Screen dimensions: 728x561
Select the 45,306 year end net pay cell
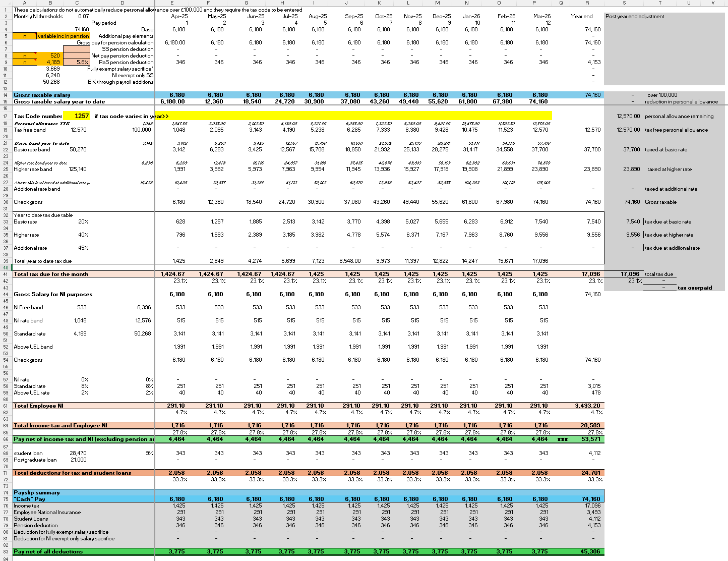(x=591, y=551)
